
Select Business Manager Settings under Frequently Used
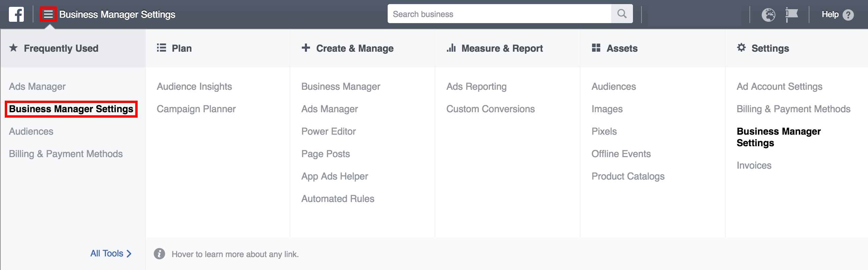coord(71,109)
